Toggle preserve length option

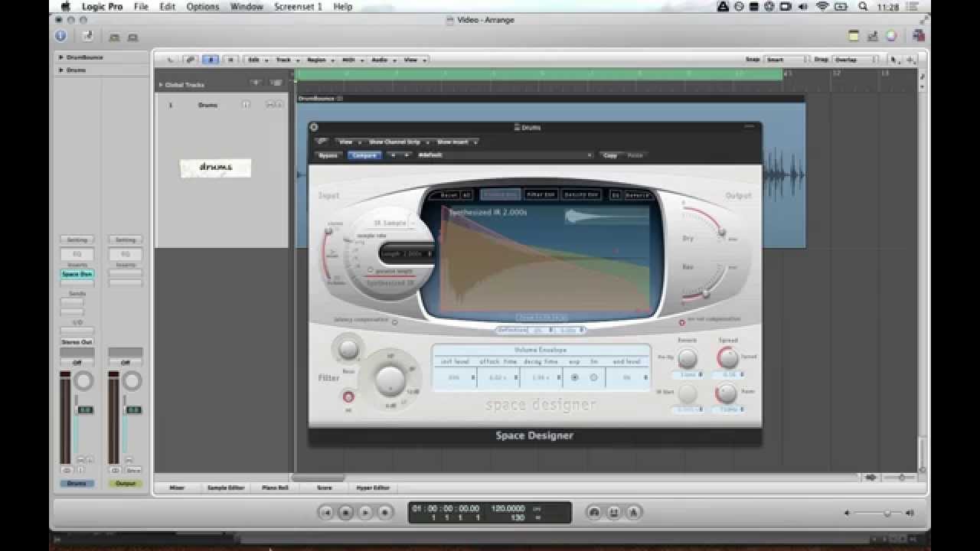pos(371,270)
